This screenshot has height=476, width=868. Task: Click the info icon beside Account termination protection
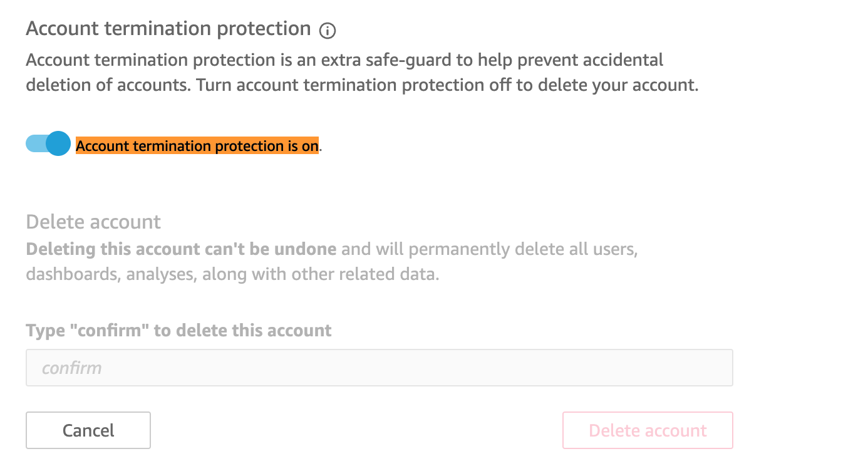coord(328,30)
